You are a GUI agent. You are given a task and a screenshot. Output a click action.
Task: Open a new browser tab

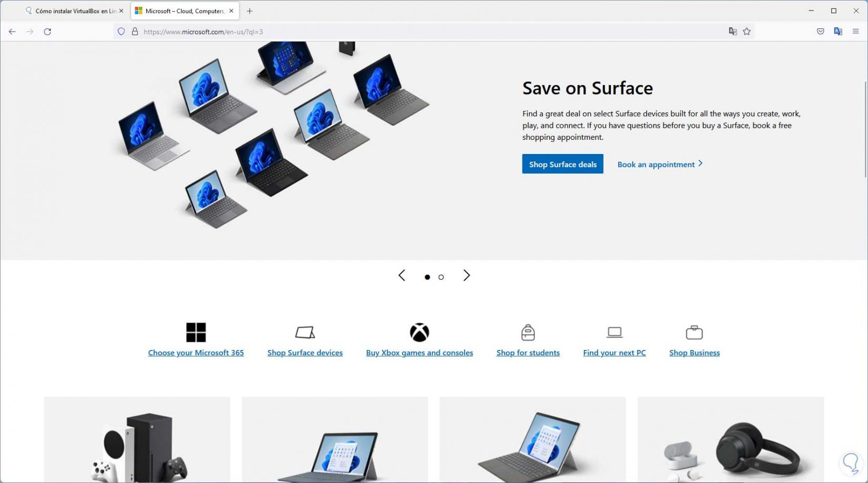pyautogui.click(x=250, y=11)
